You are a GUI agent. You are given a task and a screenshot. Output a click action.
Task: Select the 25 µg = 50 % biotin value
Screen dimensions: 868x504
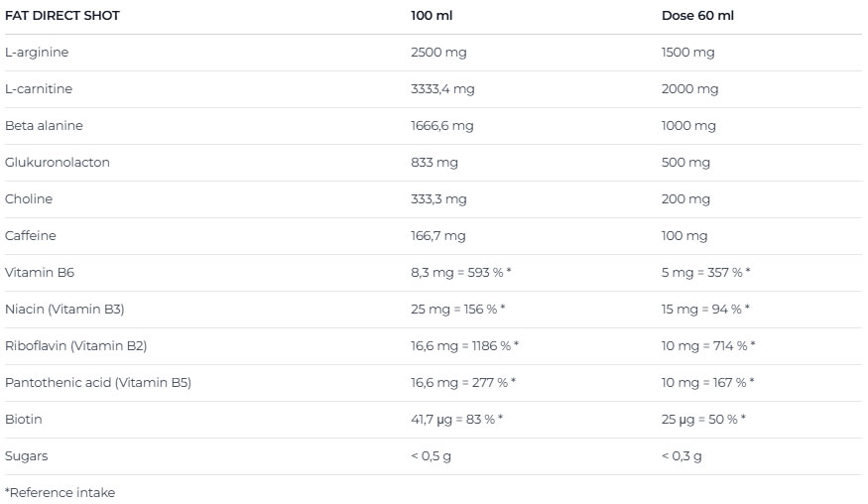coord(703,420)
